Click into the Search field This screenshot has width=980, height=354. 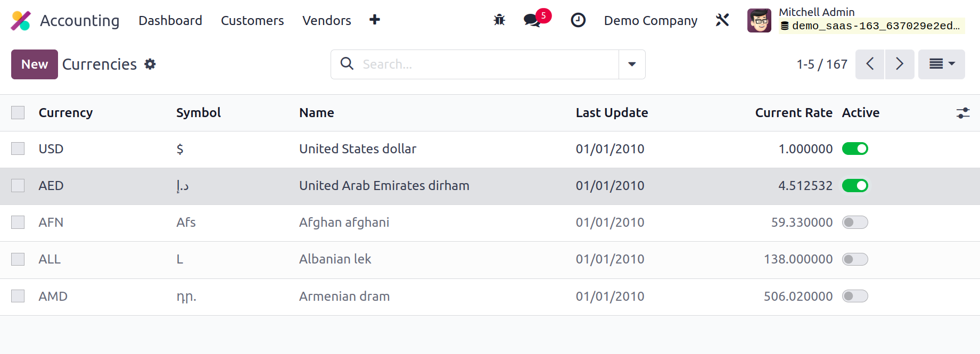487,64
